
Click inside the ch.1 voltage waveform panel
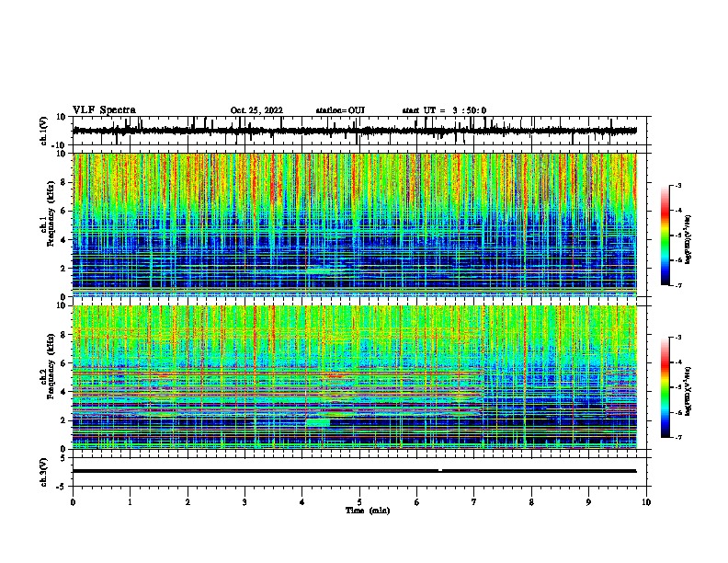tap(361, 131)
